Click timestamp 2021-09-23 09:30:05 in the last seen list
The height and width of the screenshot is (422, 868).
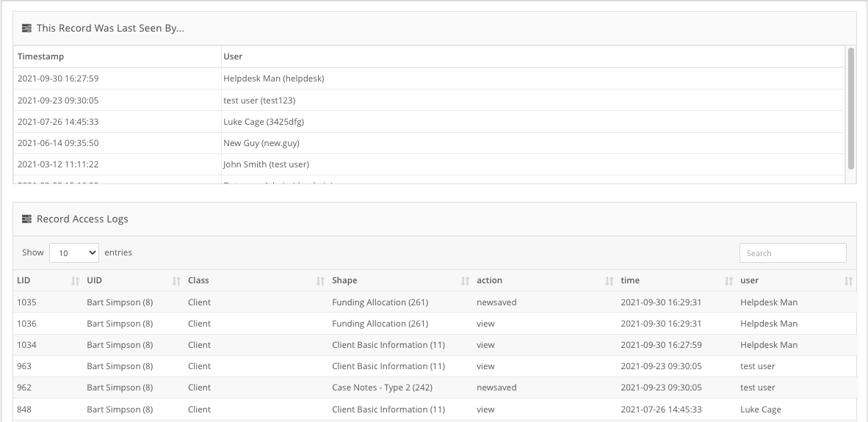pos(58,100)
